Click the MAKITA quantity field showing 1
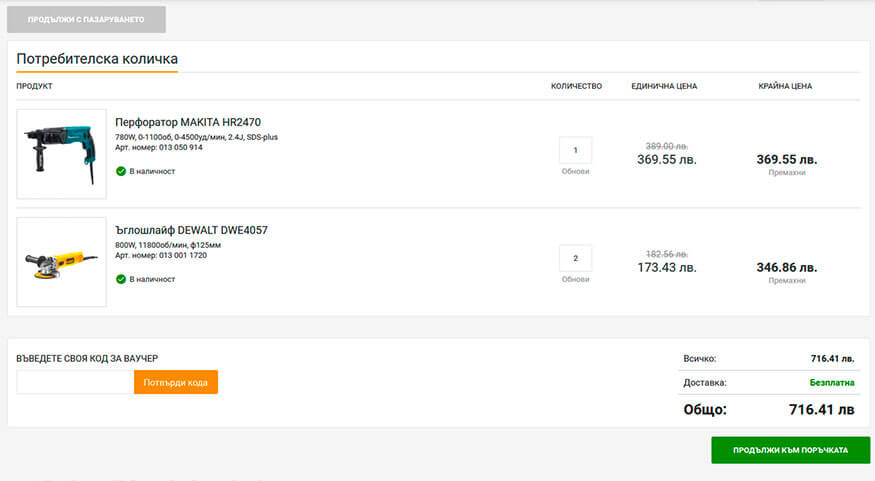 click(x=575, y=150)
